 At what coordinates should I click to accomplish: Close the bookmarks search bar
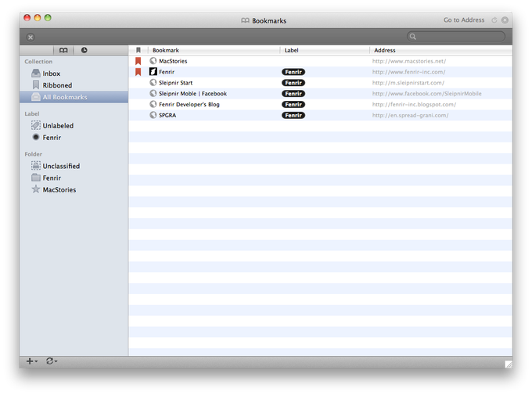click(31, 37)
